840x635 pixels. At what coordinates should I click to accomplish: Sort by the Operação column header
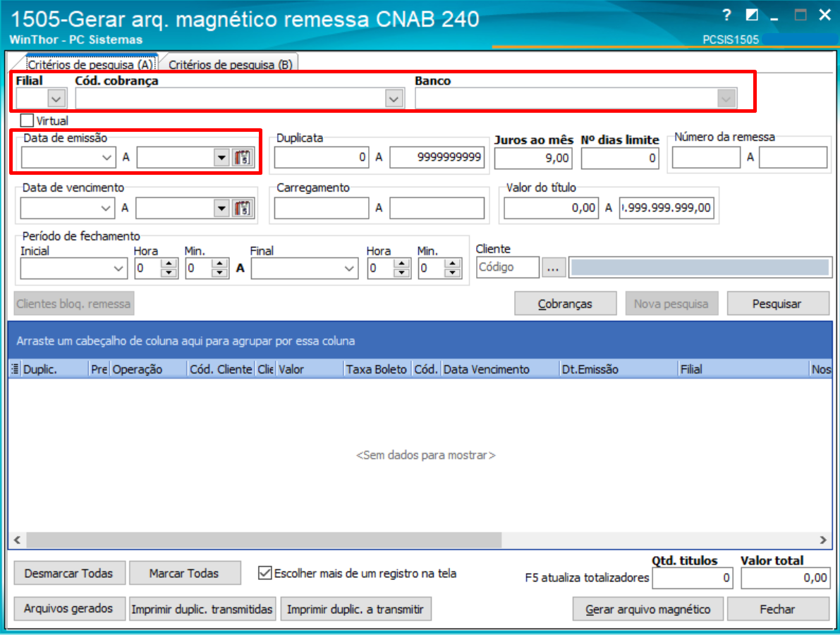tap(148, 369)
